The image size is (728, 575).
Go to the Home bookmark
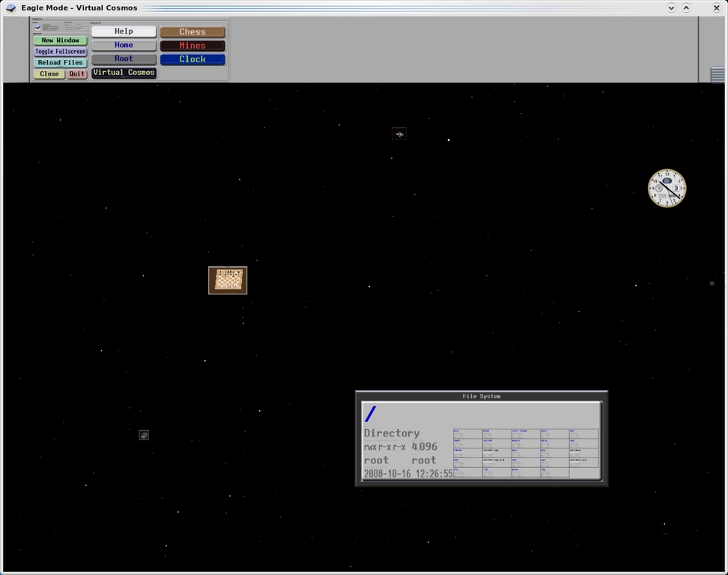[x=124, y=46]
